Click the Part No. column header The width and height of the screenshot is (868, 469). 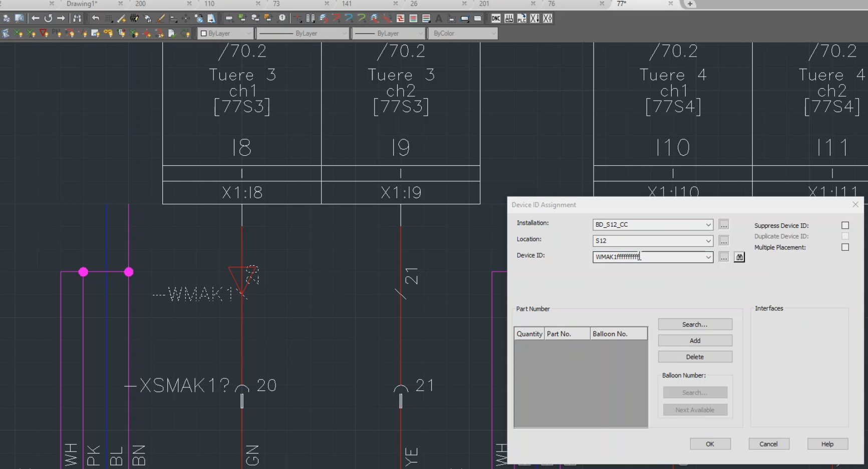567,334
